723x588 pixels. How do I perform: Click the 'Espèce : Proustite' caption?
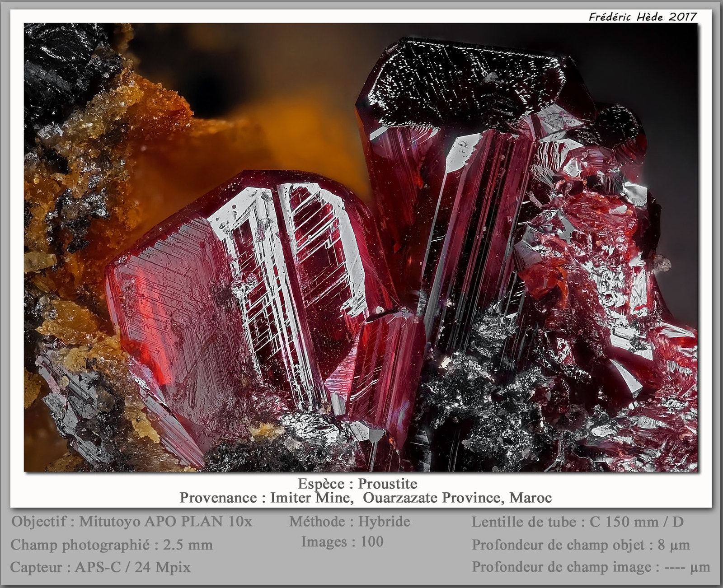pyautogui.click(x=357, y=484)
